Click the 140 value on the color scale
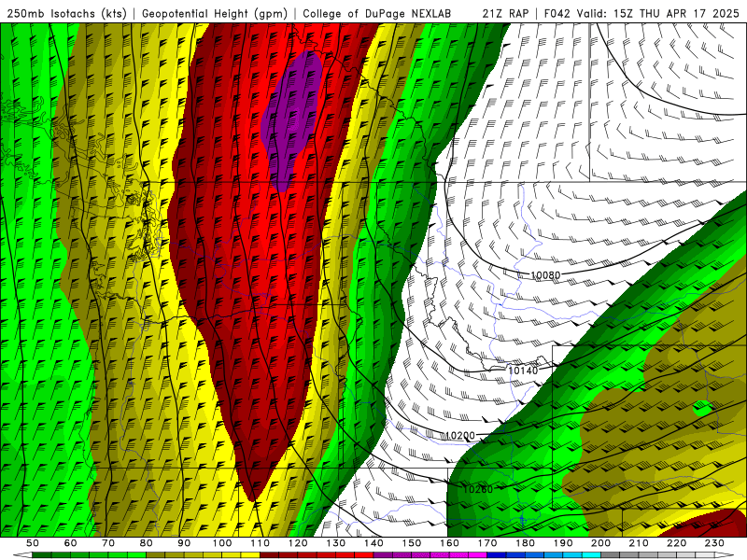This screenshot has width=747, height=560. point(373,543)
